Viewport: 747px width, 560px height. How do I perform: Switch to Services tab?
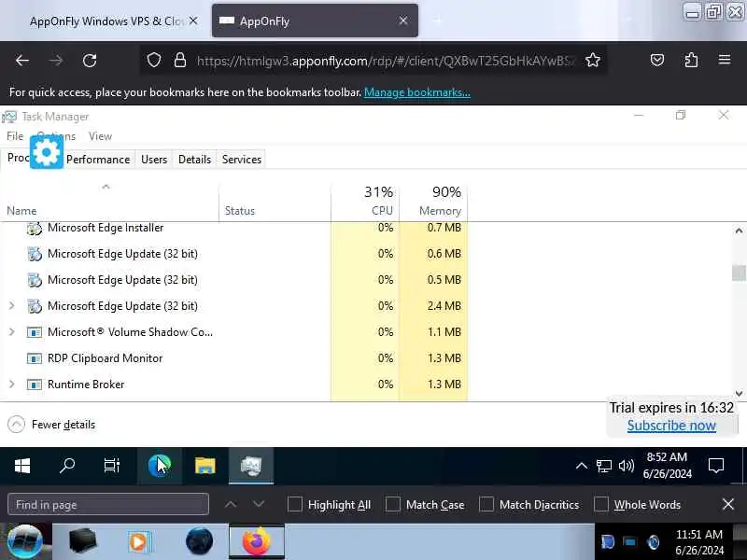(x=242, y=159)
